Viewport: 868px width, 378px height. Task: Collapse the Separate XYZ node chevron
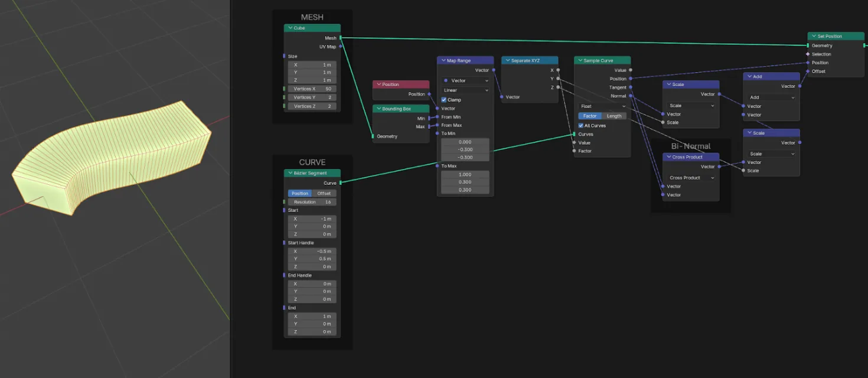click(x=507, y=60)
